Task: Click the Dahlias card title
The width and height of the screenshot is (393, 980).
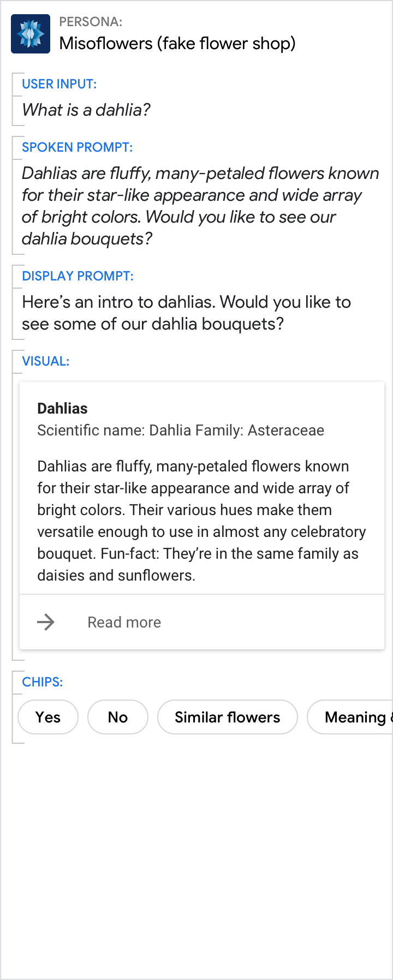Action: coord(62,408)
